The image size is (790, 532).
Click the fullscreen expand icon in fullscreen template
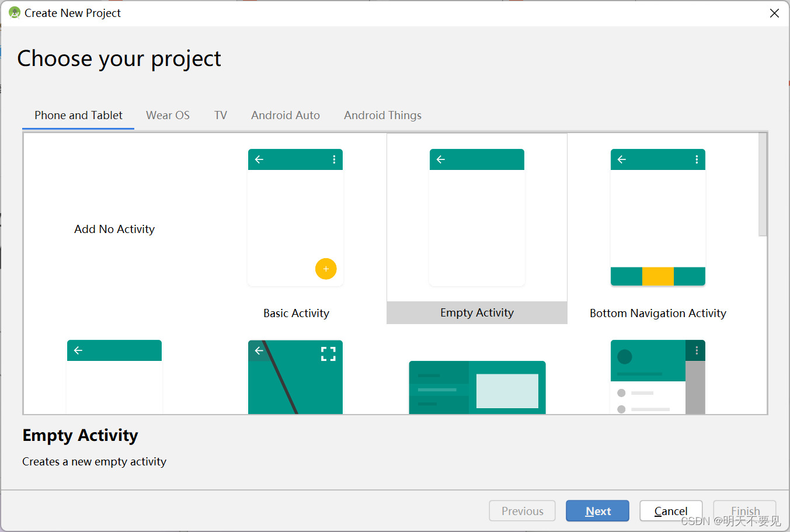(328, 354)
